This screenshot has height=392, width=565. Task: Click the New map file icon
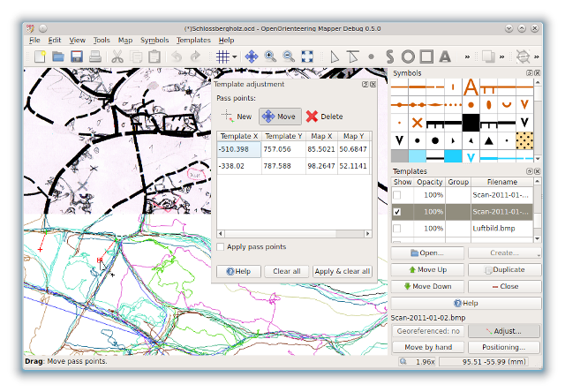pos(40,57)
